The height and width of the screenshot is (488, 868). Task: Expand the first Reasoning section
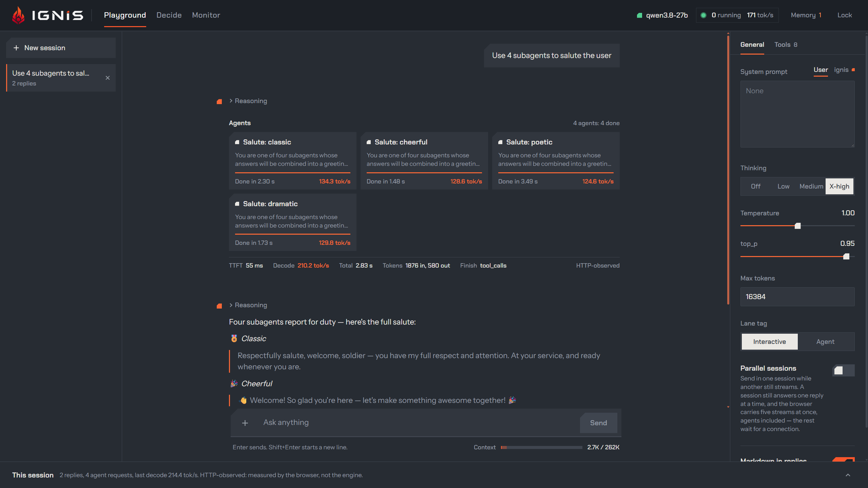248,101
